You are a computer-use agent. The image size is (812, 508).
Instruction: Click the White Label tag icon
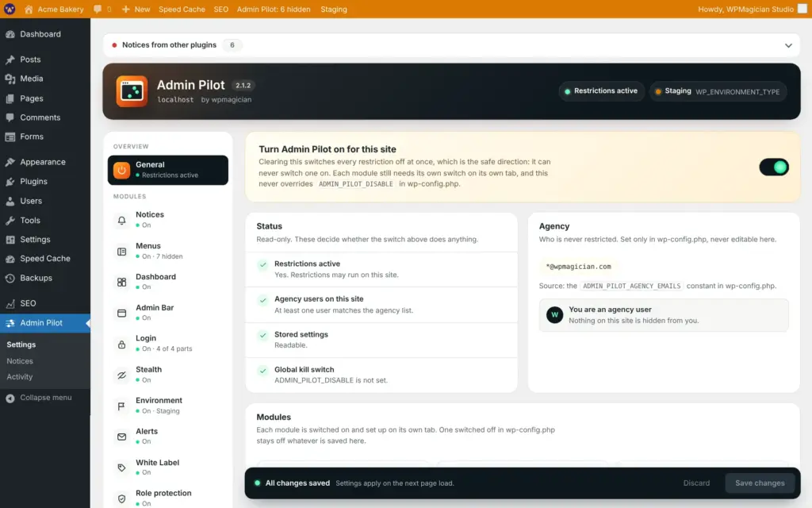121,468
